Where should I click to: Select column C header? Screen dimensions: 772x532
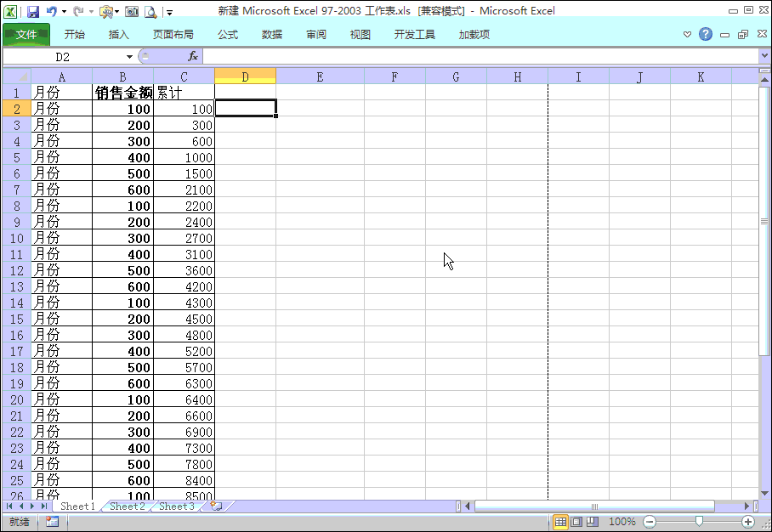click(184, 76)
